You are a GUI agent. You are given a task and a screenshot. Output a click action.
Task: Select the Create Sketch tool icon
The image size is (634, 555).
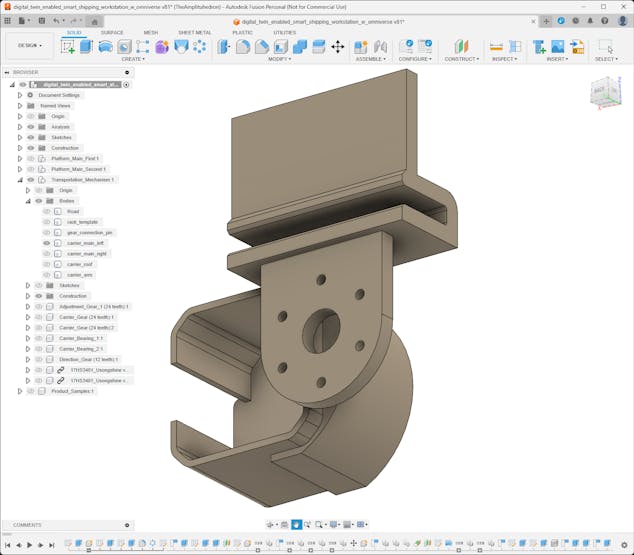point(67,46)
